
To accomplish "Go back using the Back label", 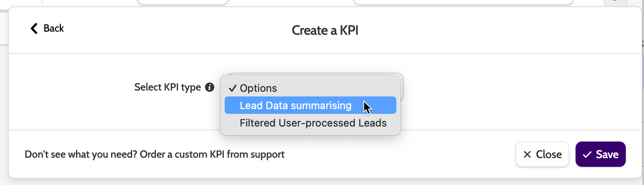I will point(53,28).
